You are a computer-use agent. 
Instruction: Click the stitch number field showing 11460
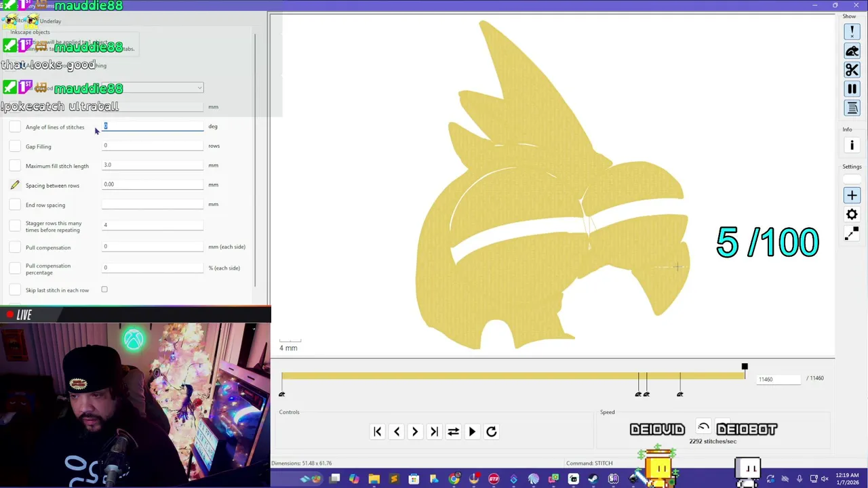click(x=778, y=379)
